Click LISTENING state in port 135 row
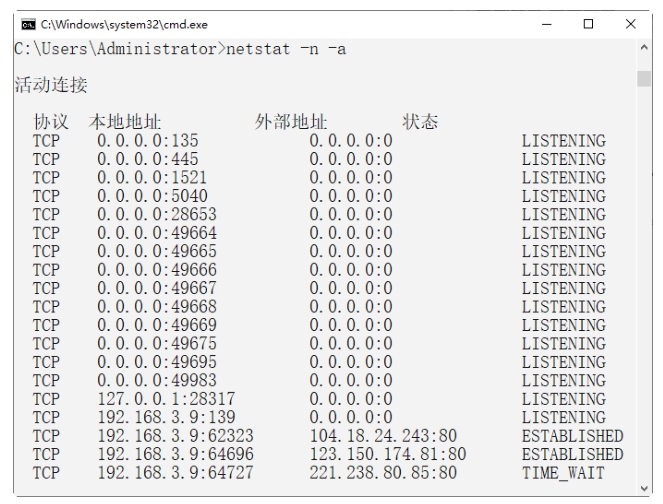Image resolution: width=663 pixels, height=504 pixels. (x=564, y=141)
